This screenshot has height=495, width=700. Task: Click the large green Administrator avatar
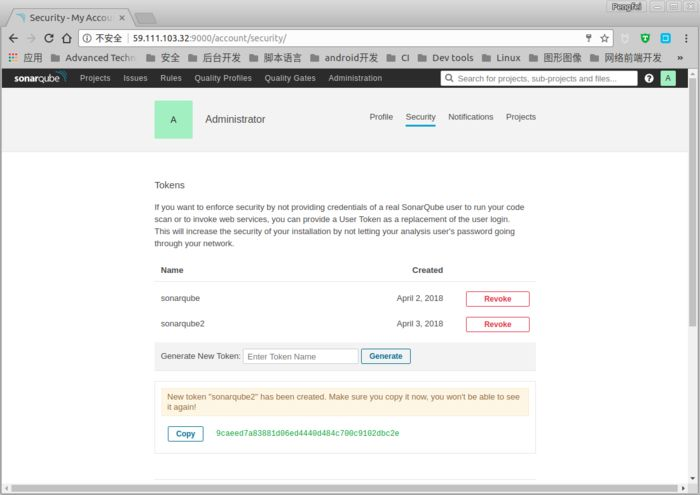coord(174,120)
